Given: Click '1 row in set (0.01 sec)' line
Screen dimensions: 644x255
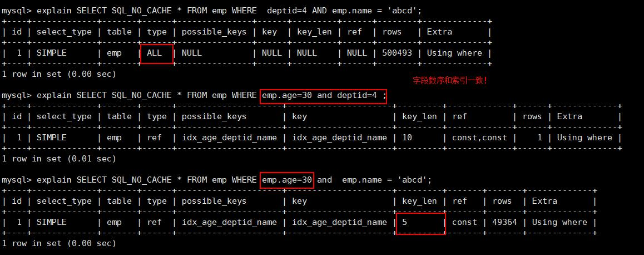Looking at the screenshot, I should point(59,159).
